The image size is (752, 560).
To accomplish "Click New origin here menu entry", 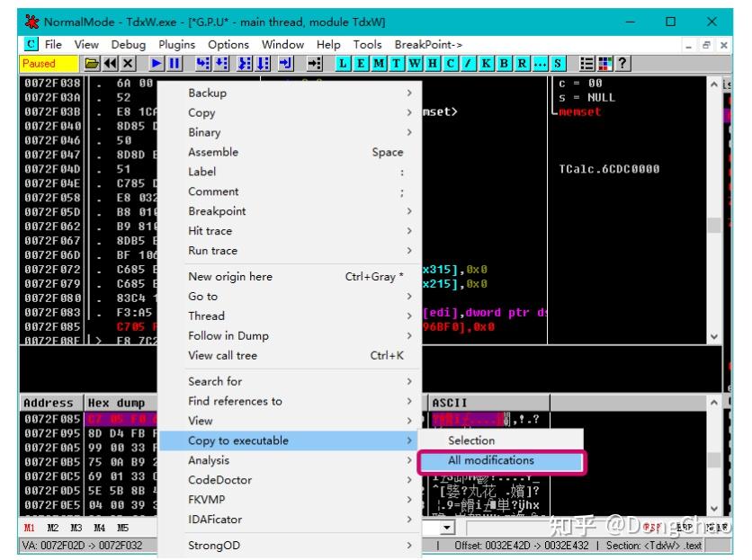I will 229,276.
